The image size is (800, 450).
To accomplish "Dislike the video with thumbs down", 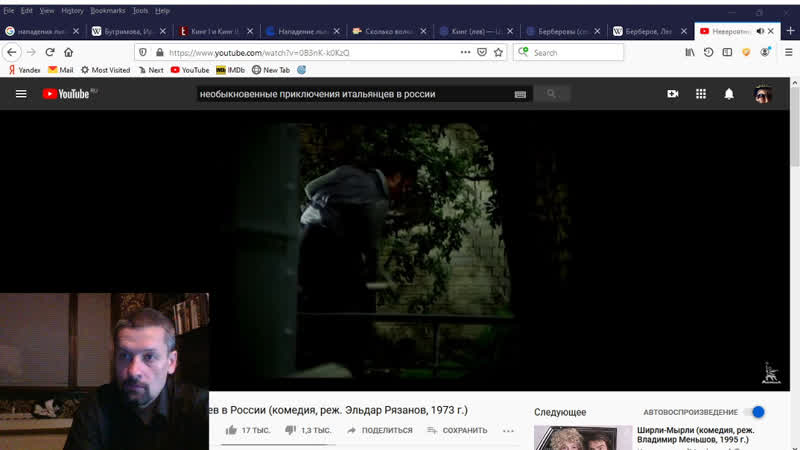I will [x=291, y=430].
